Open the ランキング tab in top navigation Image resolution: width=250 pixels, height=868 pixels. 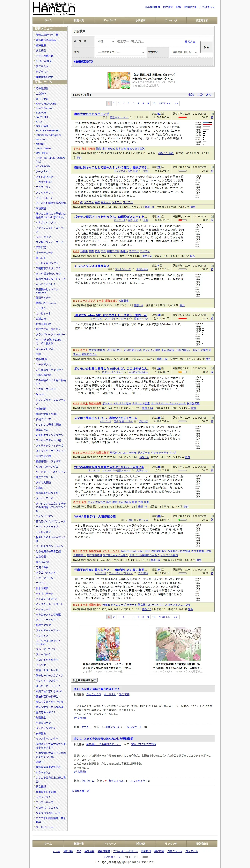pos(171,20)
